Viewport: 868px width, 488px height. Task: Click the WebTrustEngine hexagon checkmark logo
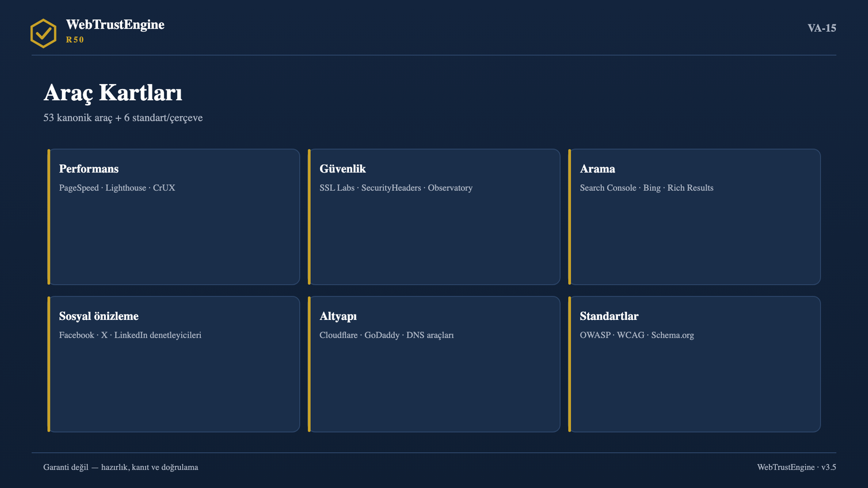click(x=43, y=33)
